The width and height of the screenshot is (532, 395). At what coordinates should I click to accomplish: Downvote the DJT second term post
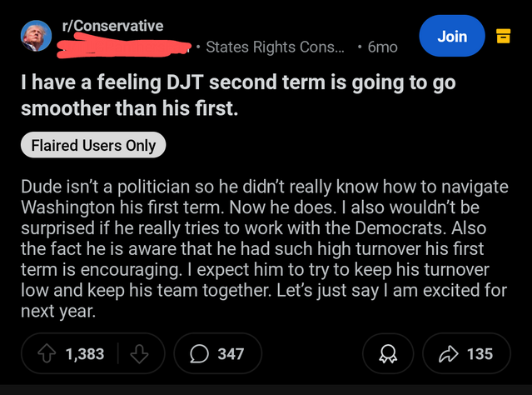[x=139, y=353]
